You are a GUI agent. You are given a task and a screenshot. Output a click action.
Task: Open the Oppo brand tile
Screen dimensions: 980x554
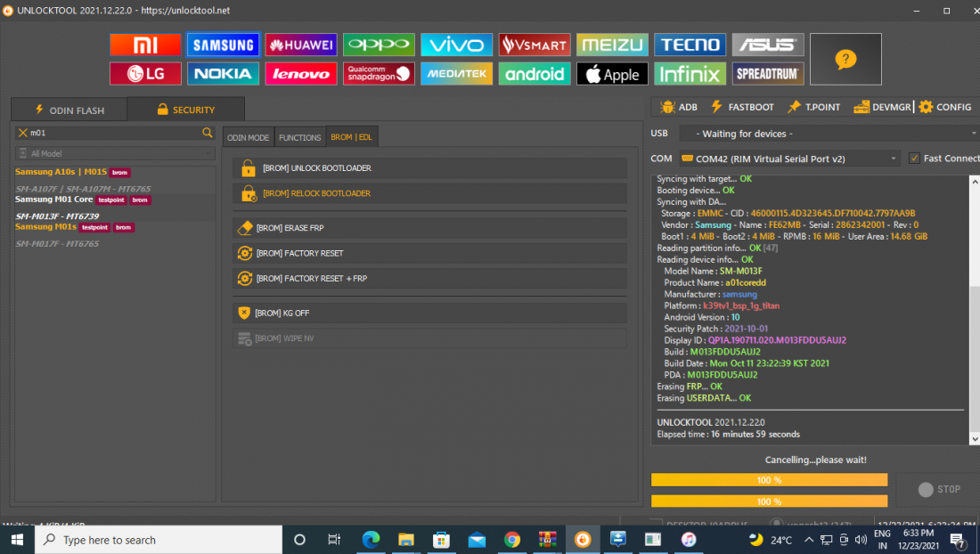(379, 45)
